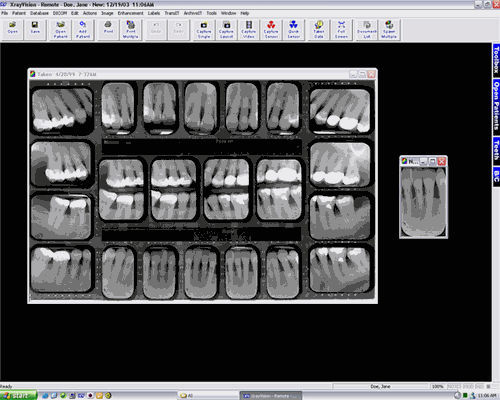Click the 'Doe, Jane' status bar entry
Viewport: 500px width, 400px height.
click(x=380, y=386)
